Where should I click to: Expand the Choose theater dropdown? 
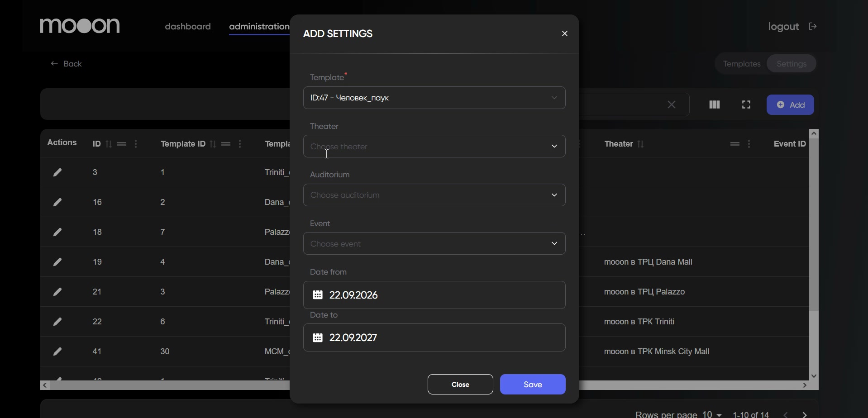[434, 146]
